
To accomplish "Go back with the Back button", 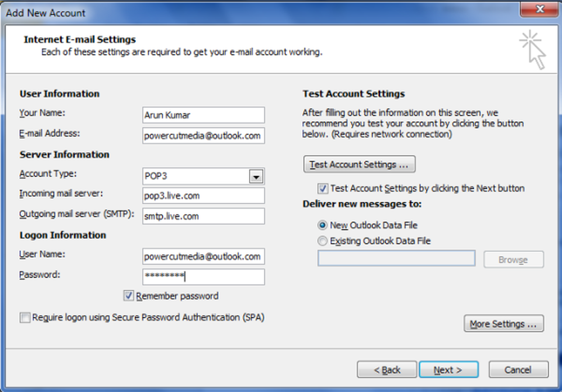I will click(x=387, y=370).
